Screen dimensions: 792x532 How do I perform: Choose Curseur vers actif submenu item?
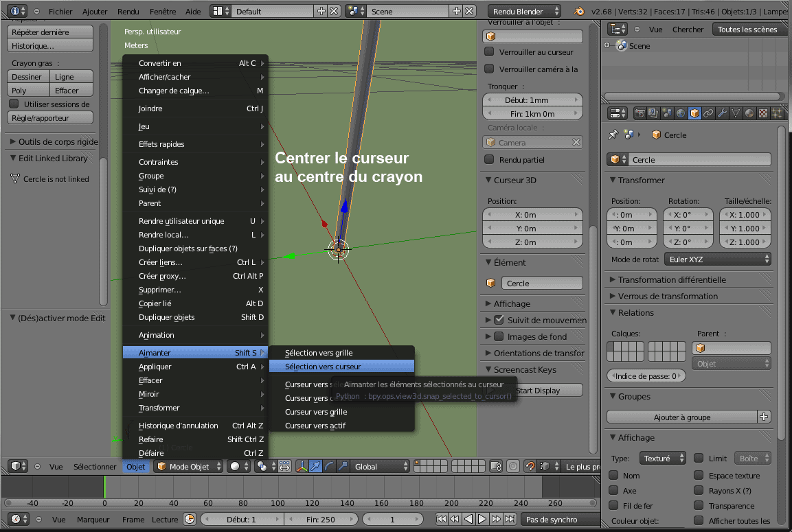click(341, 426)
